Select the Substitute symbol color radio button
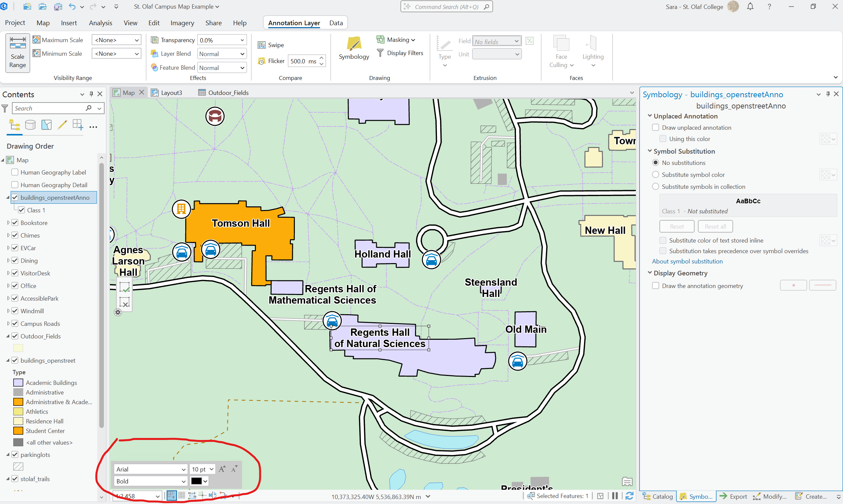The height and width of the screenshot is (504, 843). pyautogui.click(x=656, y=175)
